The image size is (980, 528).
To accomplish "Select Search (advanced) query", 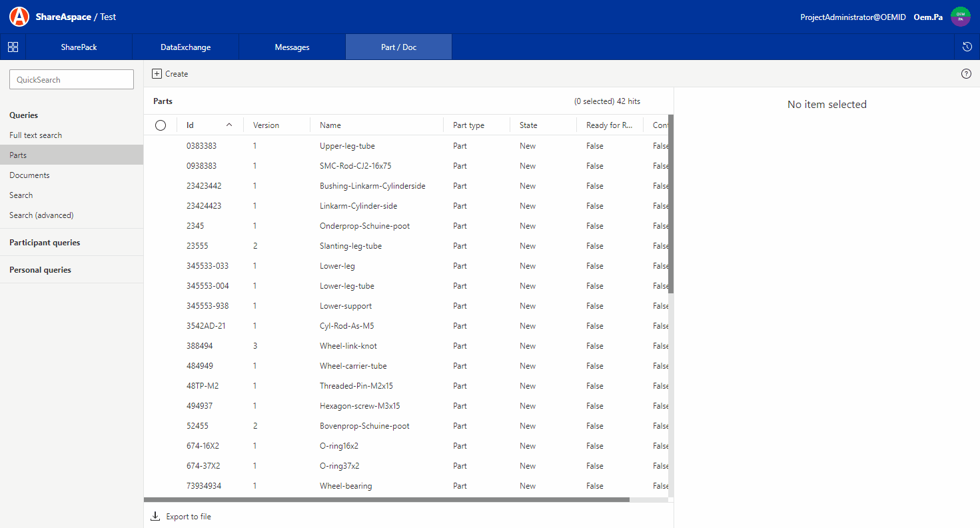I will coord(41,215).
